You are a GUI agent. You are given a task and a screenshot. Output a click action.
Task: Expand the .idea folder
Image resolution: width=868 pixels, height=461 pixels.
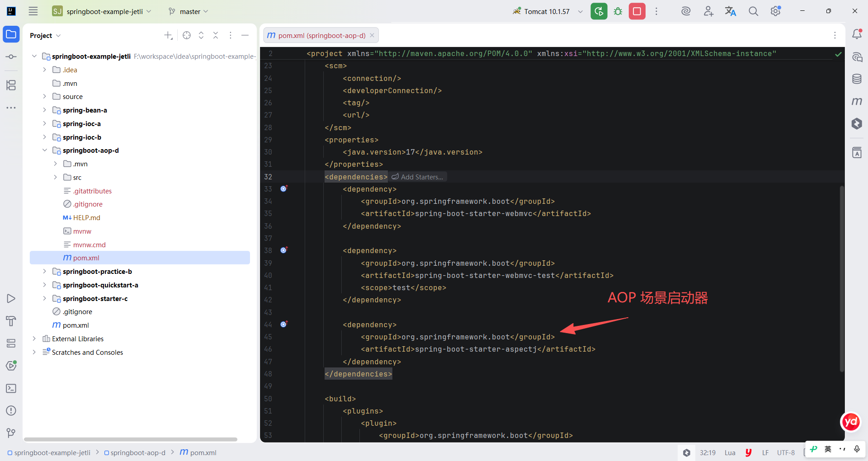point(44,70)
